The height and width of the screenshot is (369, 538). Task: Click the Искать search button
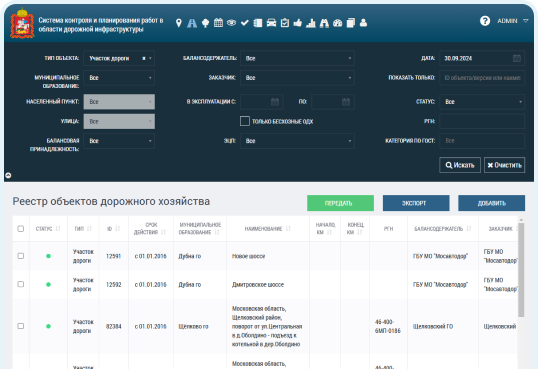460,165
